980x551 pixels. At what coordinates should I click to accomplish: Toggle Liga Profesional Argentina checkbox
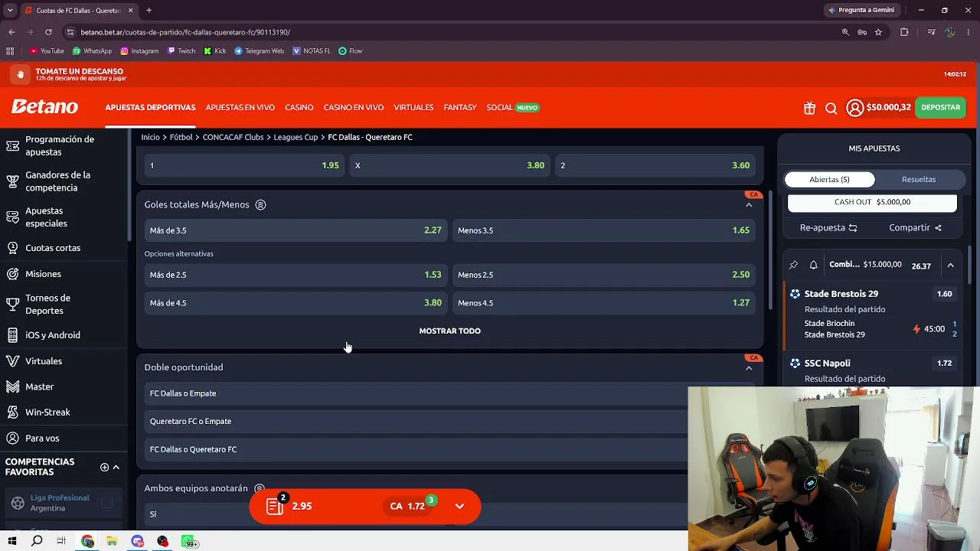tap(107, 503)
